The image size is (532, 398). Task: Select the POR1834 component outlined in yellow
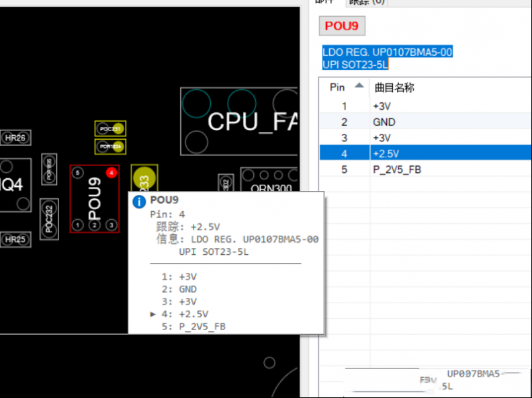(110, 147)
